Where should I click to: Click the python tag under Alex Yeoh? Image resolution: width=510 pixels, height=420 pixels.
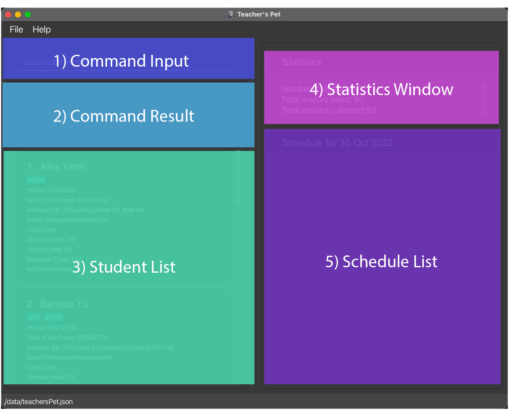[36, 180]
